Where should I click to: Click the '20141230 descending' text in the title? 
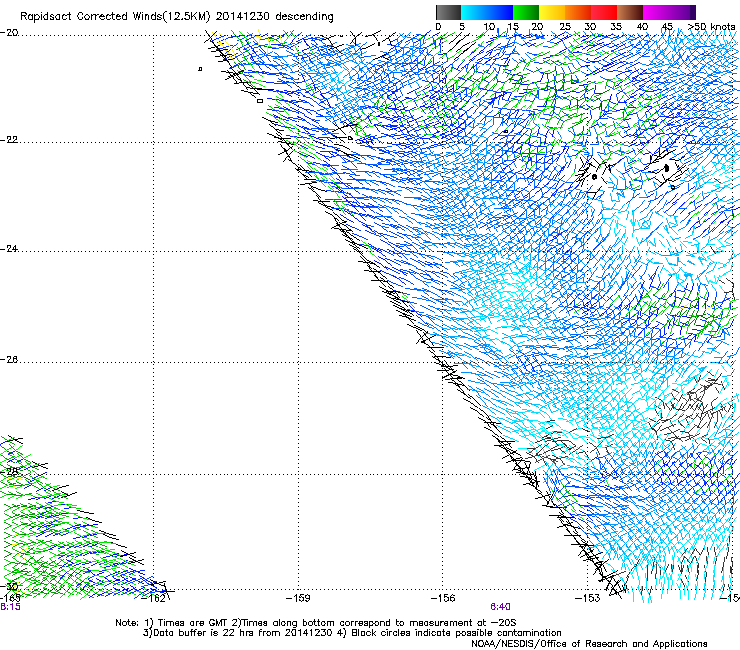pos(275,17)
